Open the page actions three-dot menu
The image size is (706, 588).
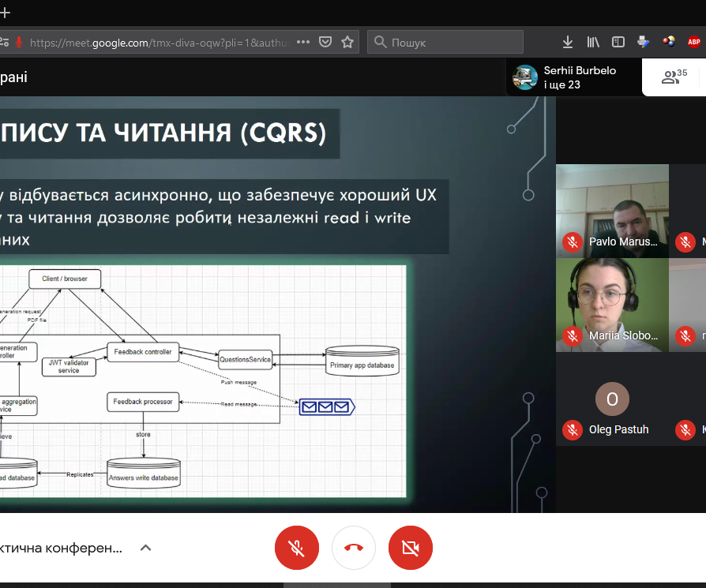click(303, 42)
